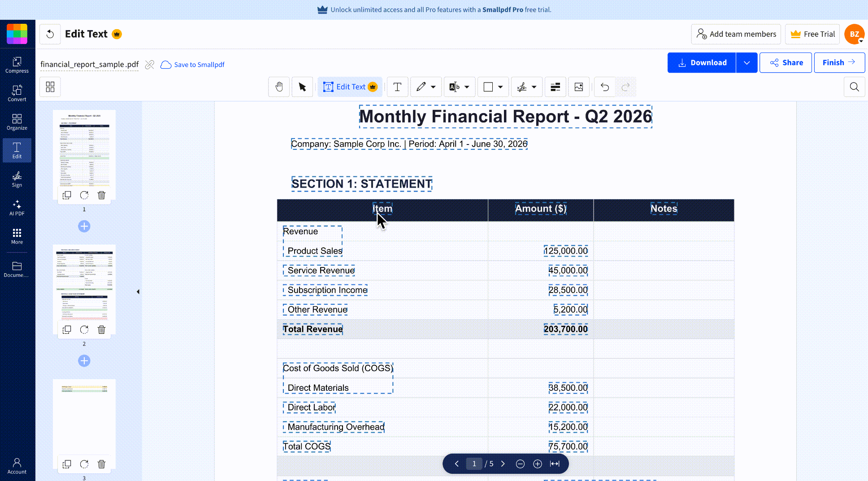Select the pencil draw tool
The height and width of the screenshot is (481, 868).
[x=421, y=87]
